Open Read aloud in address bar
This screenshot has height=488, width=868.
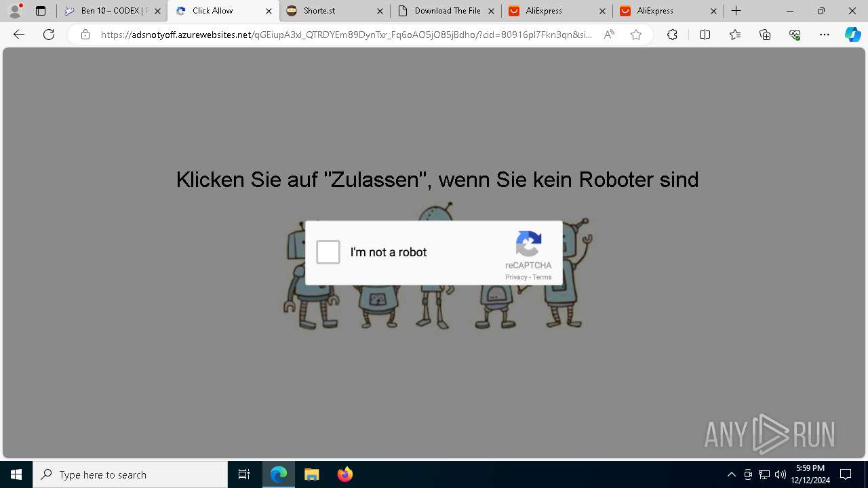tap(609, 35)
